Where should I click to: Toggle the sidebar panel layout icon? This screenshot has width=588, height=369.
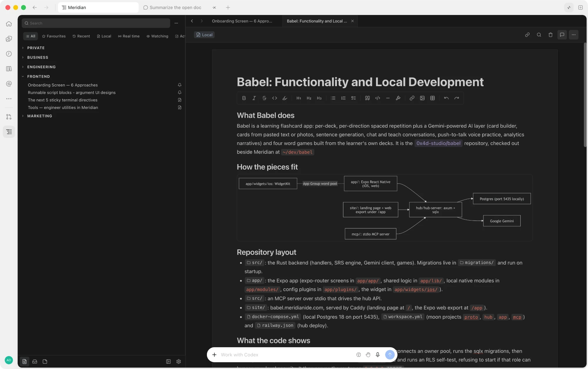(x=168, y=362)
